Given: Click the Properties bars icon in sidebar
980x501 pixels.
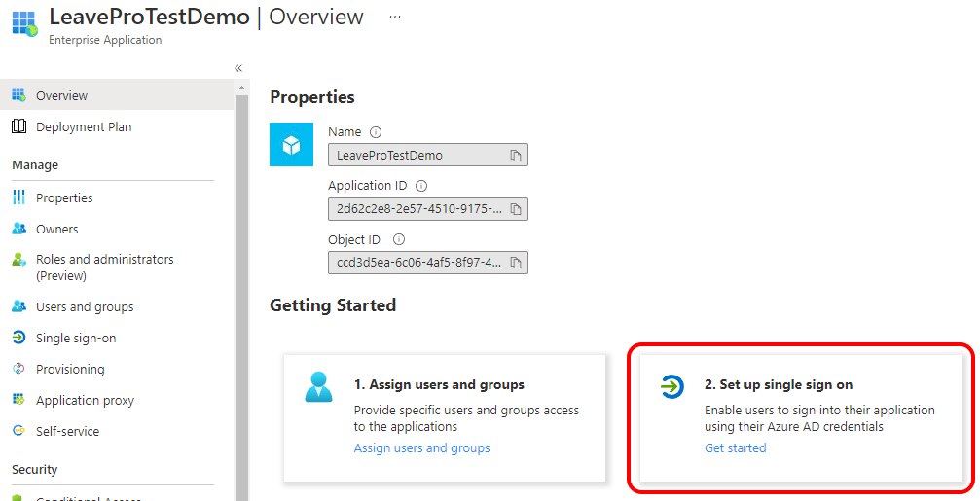Looking at the screenshot, I should 18,197.
